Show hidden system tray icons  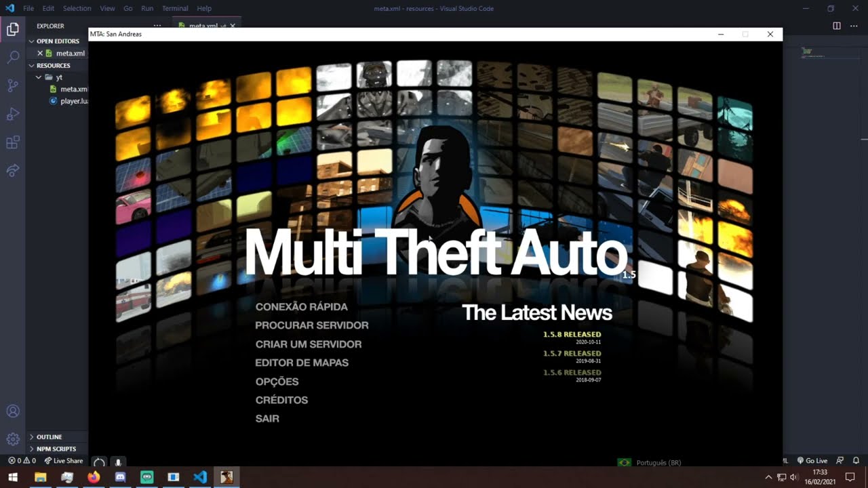tap(768, 477)
